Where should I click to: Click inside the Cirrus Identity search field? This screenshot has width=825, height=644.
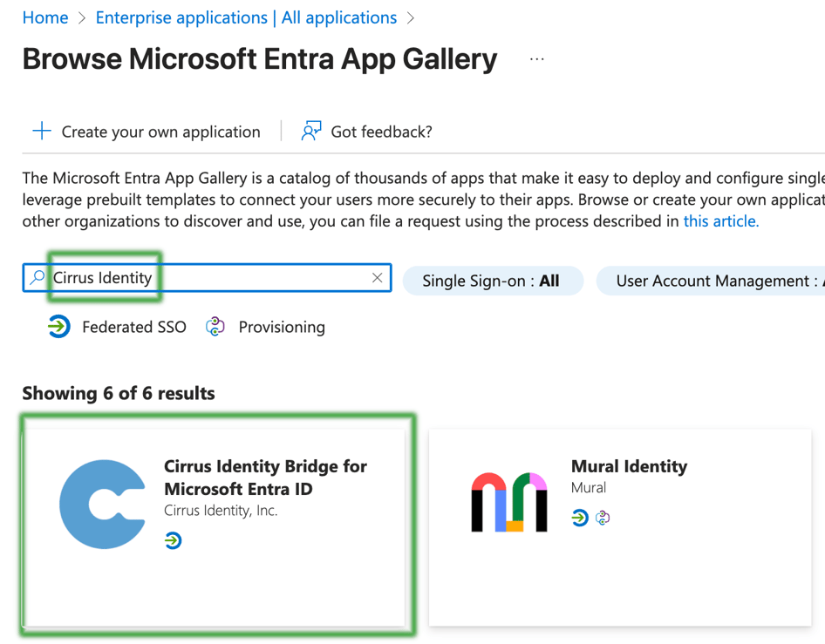point(244,278)
